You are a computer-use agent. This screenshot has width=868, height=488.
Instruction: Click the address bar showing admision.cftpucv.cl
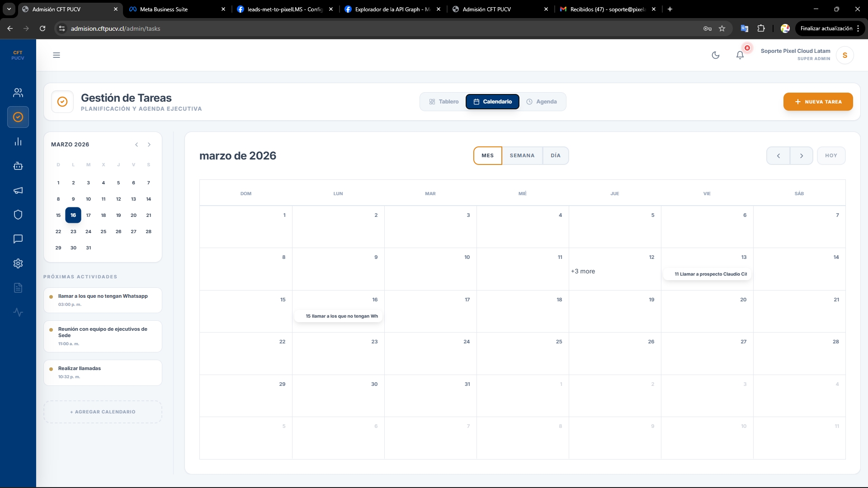point(116,28)
